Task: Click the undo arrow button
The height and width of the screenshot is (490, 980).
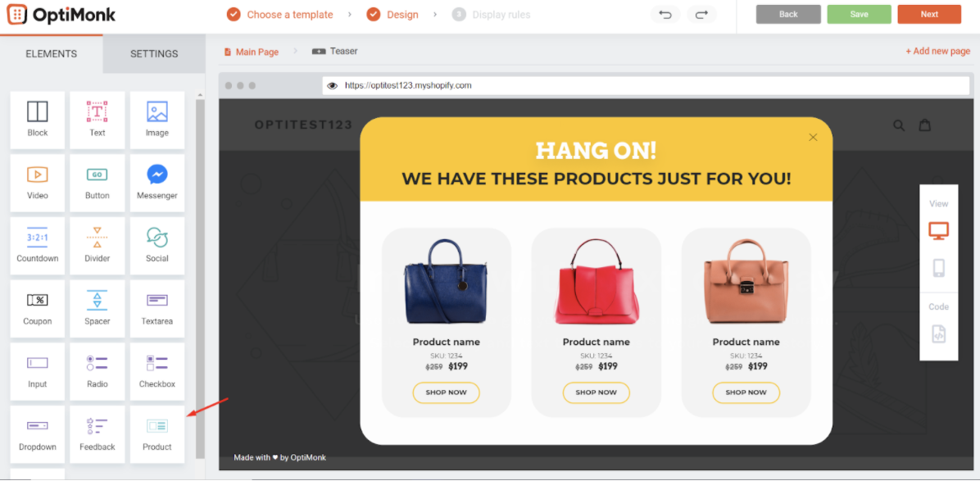Action: [665, 15]
